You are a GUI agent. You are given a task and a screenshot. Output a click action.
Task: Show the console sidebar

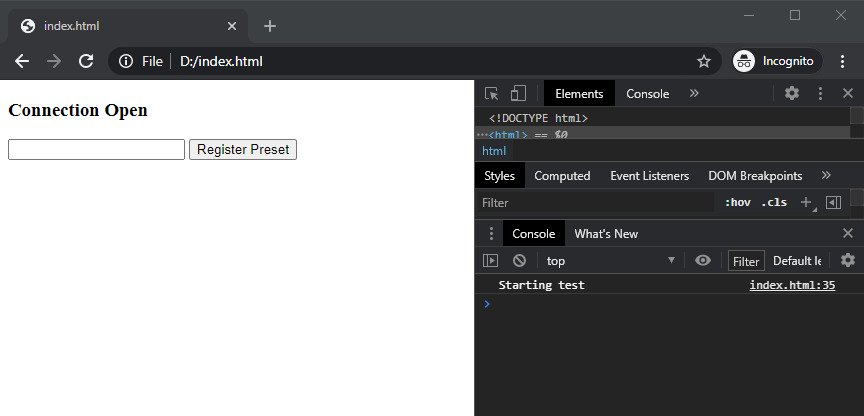[x=490, y=261]
